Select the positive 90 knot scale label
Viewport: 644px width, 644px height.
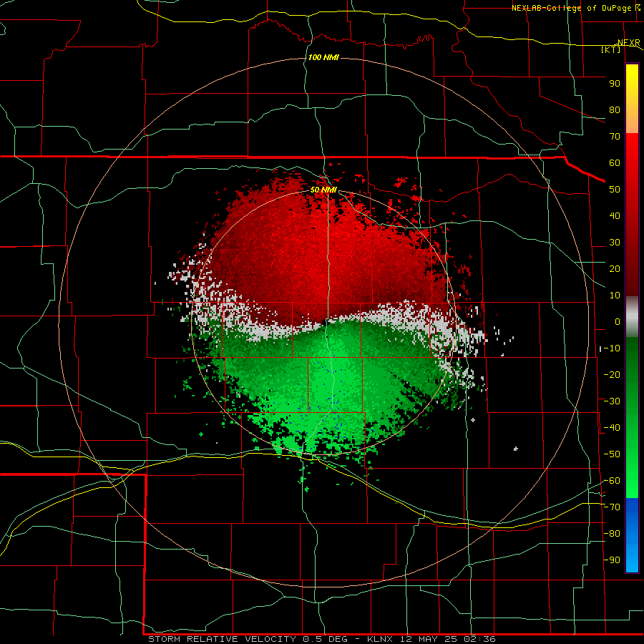(x=615, y=84)
